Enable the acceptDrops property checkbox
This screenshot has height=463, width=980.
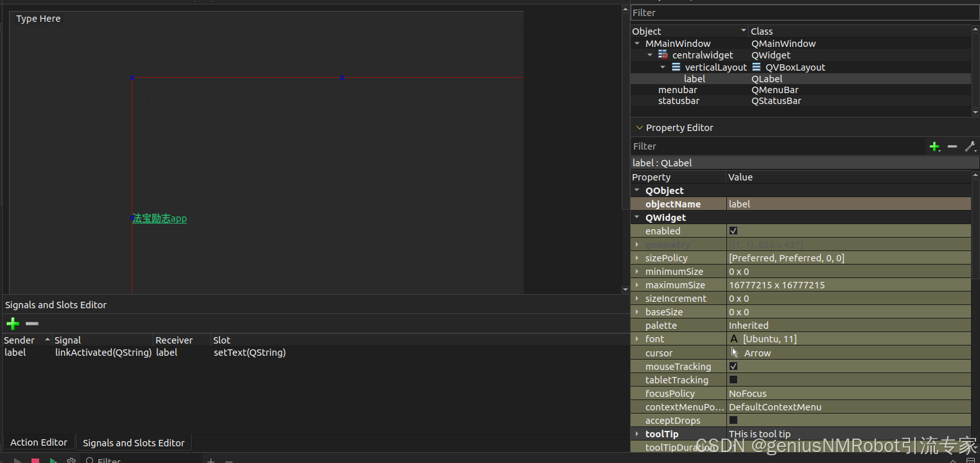point(733,420)
